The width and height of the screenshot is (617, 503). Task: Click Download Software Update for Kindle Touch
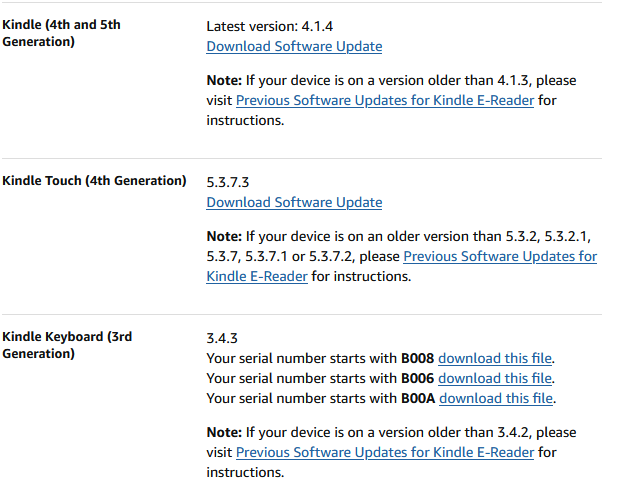click(x=294, y=202)
